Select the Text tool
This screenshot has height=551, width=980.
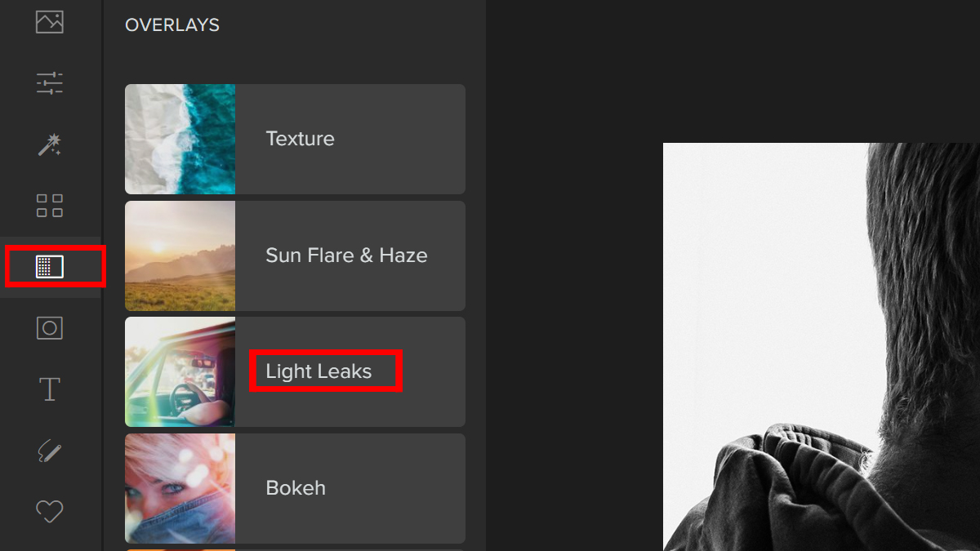click(50, 389)
